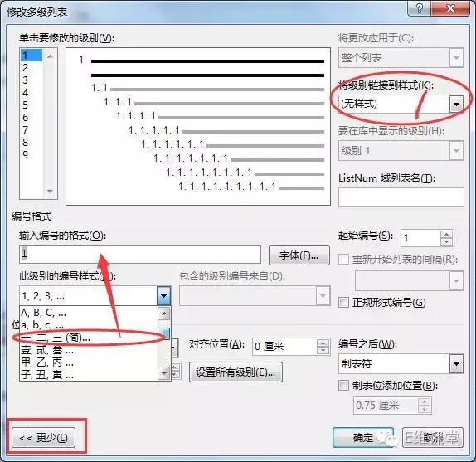The image size is (476, 462).
Task: Select level 2 in the level list
Action: click(32, 68)
